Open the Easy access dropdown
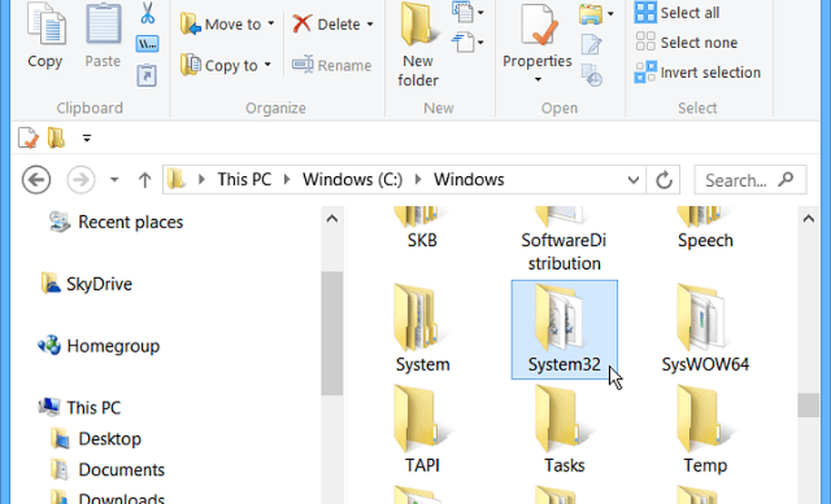 point(467,42)
